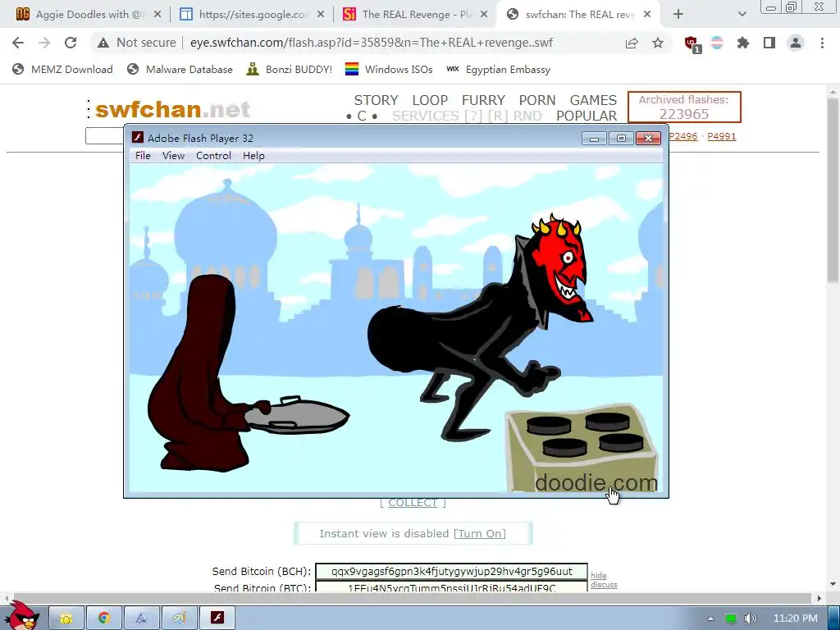Open MEMZ Download bookmark
The height and width of the screenshot is (630, 840).
tap(62, 69)
